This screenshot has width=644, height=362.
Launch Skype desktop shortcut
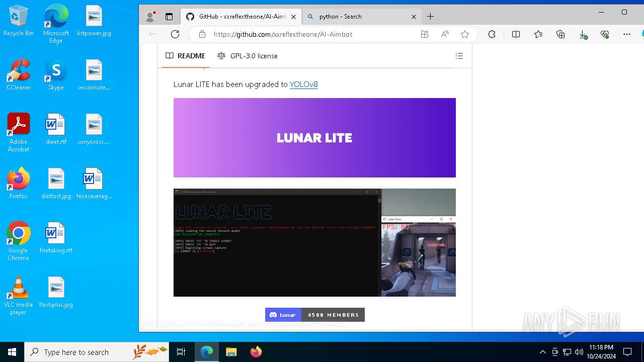(x=56, y=75)
